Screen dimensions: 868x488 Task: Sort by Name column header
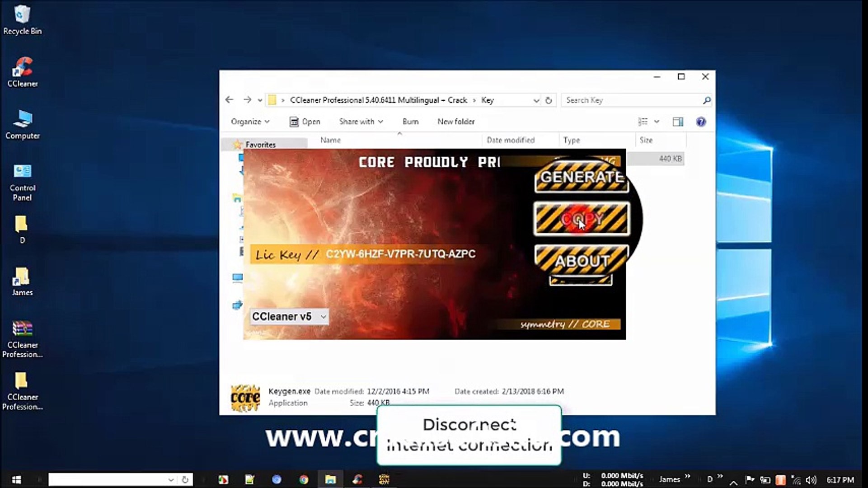[399, 140]
